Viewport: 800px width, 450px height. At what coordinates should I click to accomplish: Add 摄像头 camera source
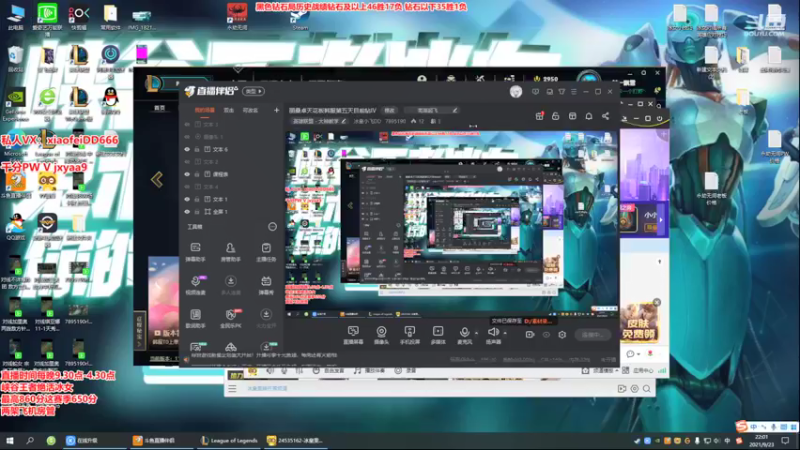(381, 335)
